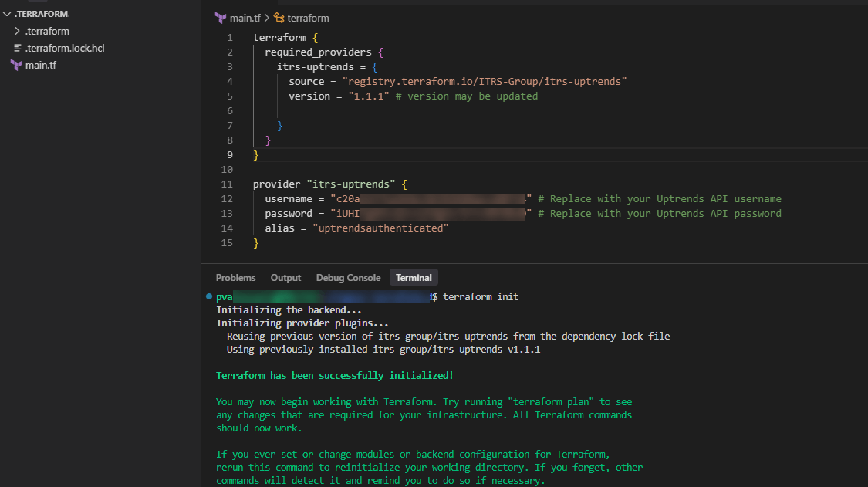Open the Debug Console tab
The height and width of the screenshot is (487, 868).
(348, 278)
